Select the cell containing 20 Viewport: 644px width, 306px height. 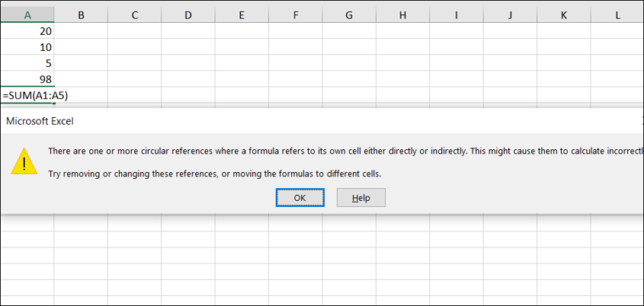27,31
